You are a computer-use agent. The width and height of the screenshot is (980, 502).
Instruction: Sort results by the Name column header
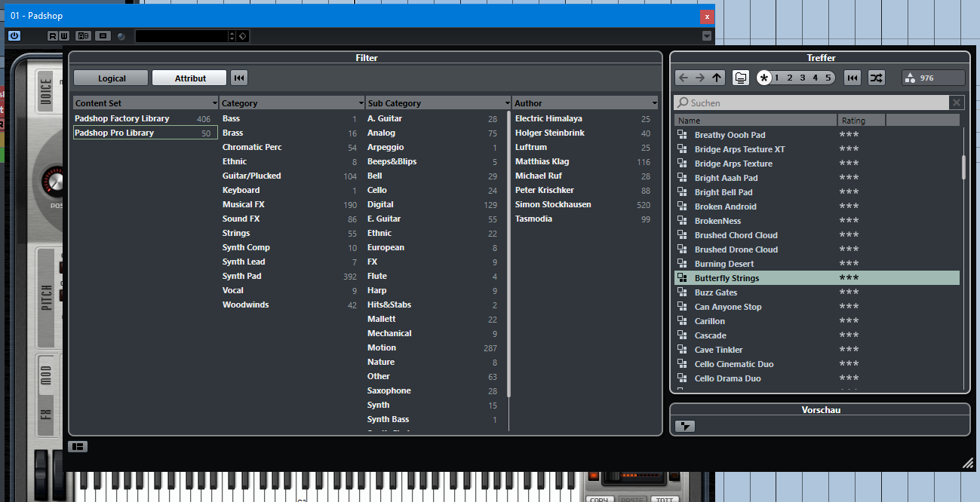tap(756, 120)
